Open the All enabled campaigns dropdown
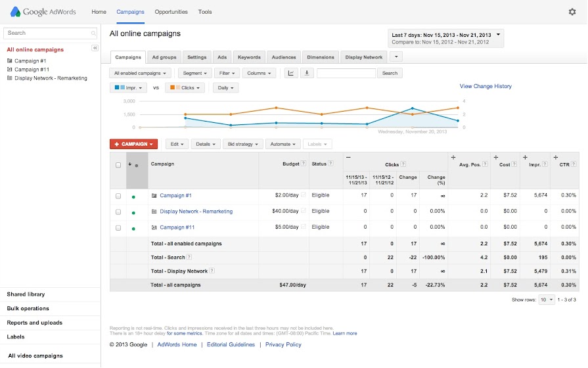 [141, 73]
